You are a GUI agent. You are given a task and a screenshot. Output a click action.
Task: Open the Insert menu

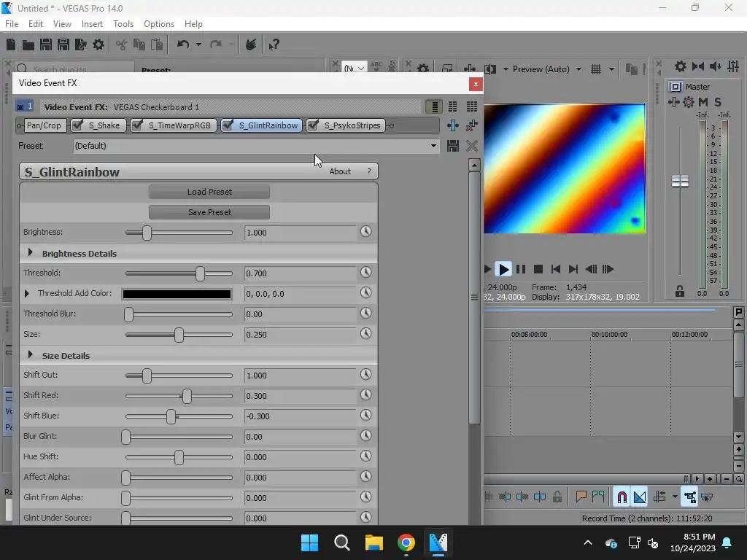coord(92,24)
